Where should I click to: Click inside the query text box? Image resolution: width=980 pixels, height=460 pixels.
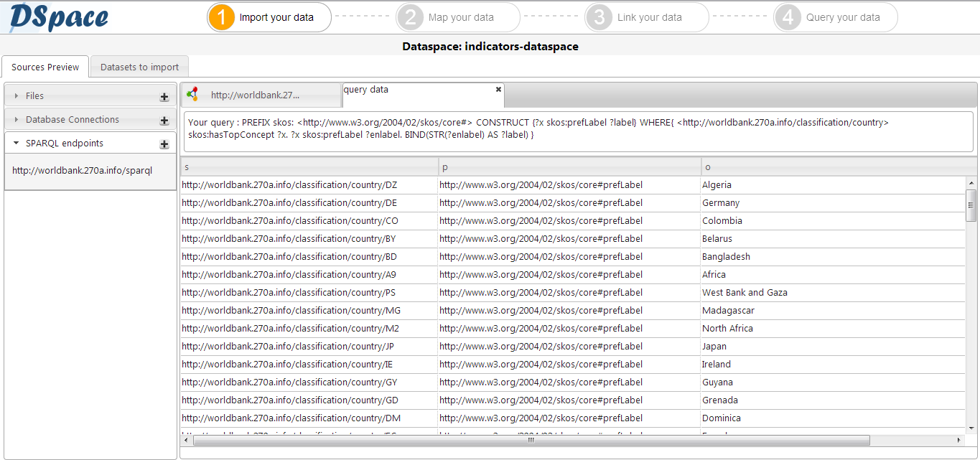(x=579, y=131)
